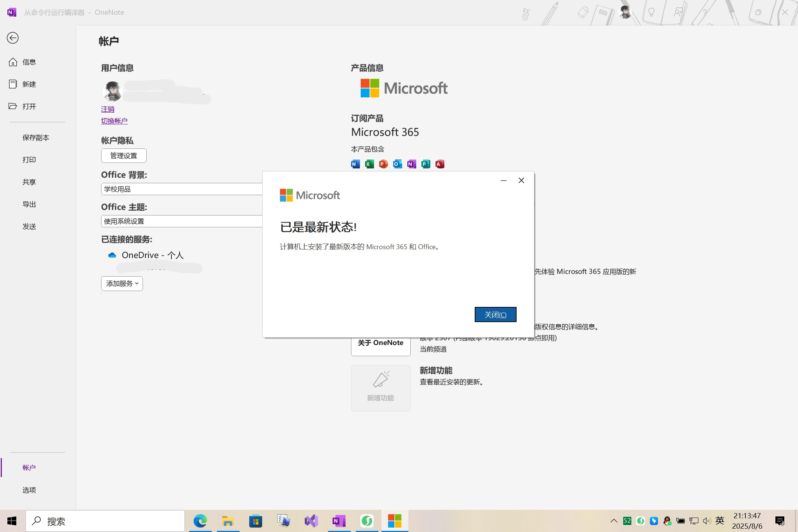The height and width of the screenshot is (532, 798).
Task: Click the Publisher app icon
Action: coord(425,164)
